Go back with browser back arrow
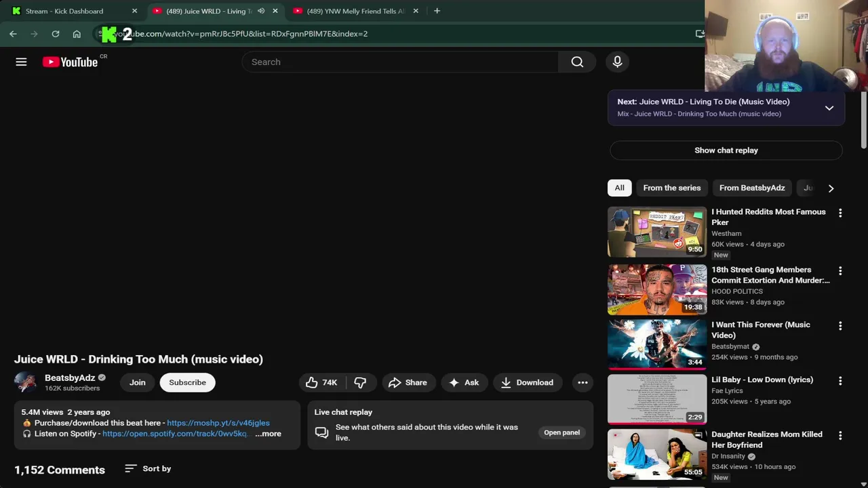 13,33
